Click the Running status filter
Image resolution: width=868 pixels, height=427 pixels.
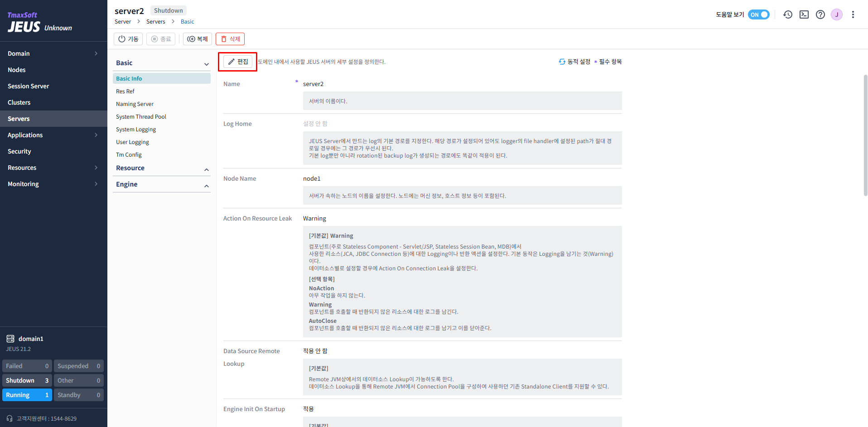tap(27, 394)
